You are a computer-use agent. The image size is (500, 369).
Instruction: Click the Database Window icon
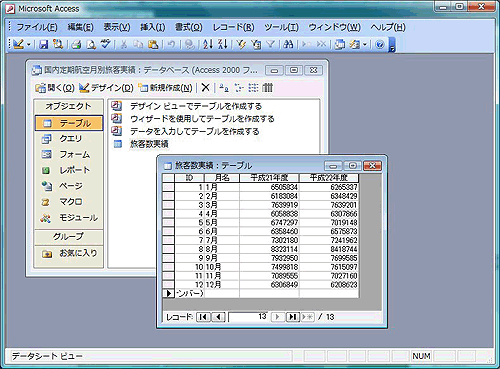pyautogui.click(x=340, y=44)
